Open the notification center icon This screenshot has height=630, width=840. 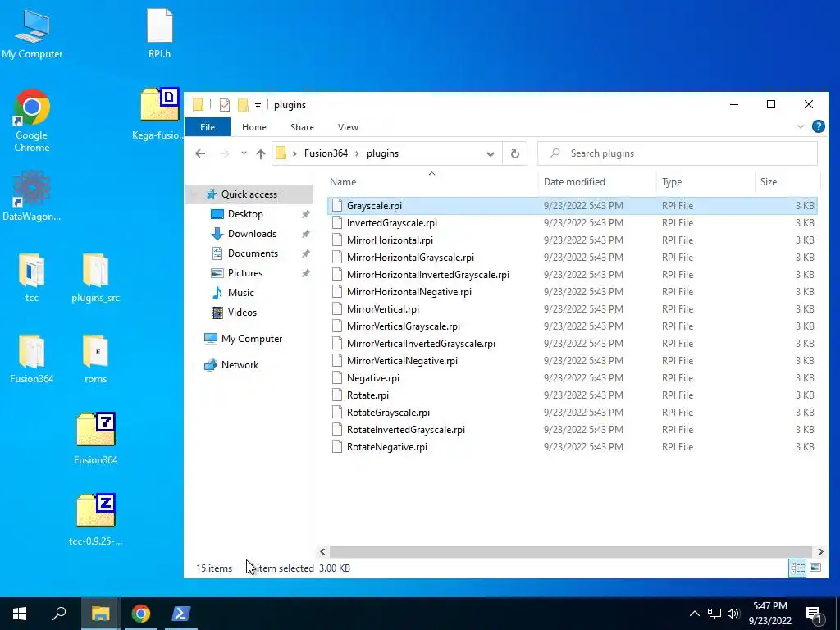click(815, 614)
